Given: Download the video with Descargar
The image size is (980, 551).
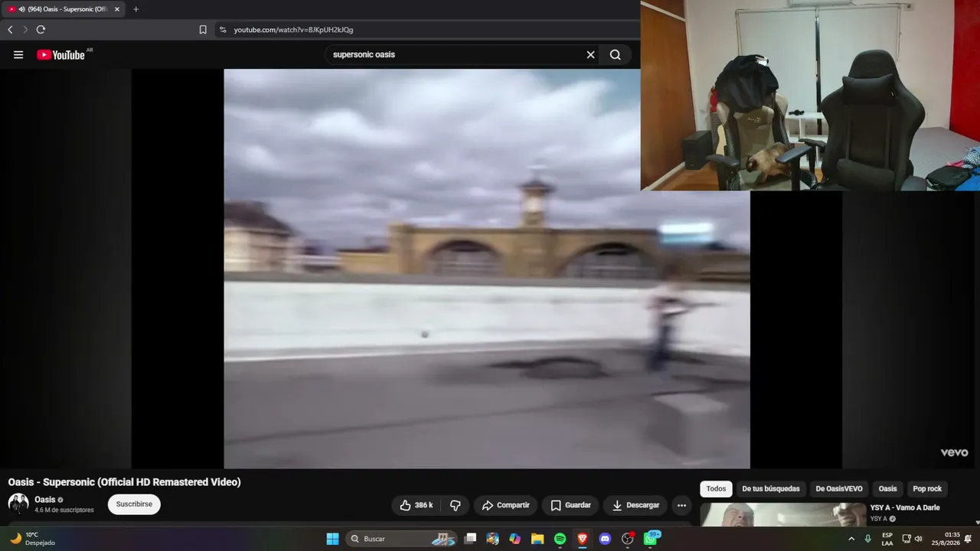Looking at the screenshot, I should pyautogui.click(x=635, y=505).
